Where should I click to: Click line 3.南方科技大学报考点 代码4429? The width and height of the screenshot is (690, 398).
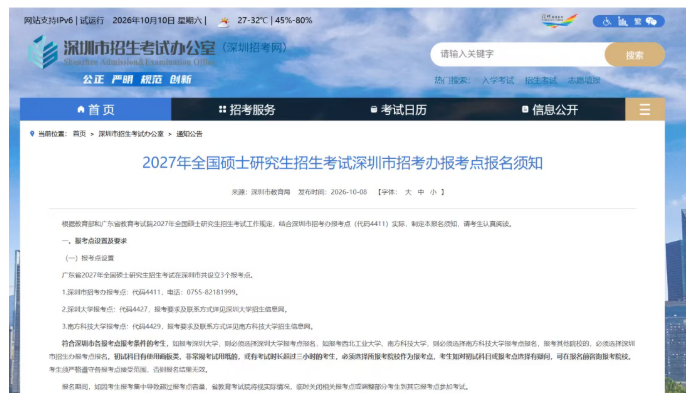187,327
